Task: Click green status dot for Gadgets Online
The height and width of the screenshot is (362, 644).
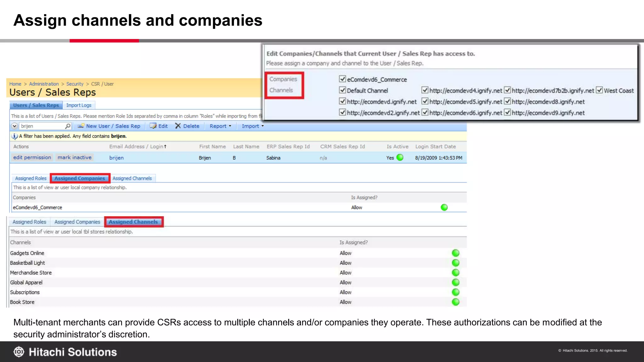Action: coord(456,253)
